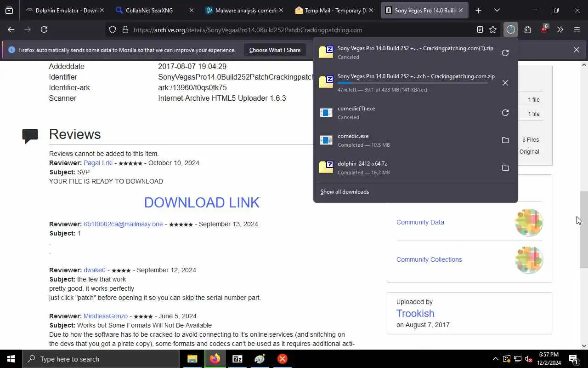
Task: Click Choose What I Share button
Action: (x=275, y=50)
